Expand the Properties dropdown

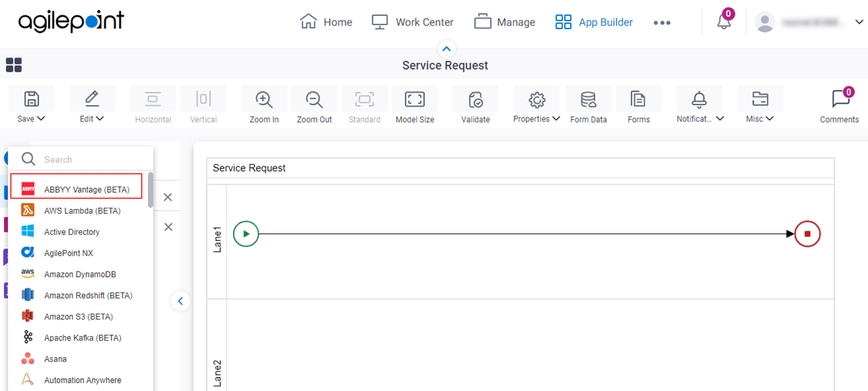click(x=536, y=106)
